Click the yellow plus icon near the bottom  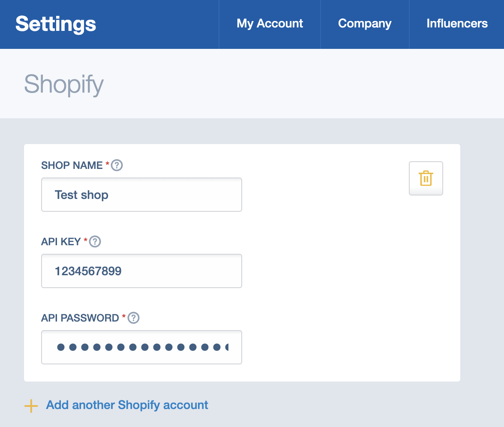pyautogui.click(x=30, y=405)
